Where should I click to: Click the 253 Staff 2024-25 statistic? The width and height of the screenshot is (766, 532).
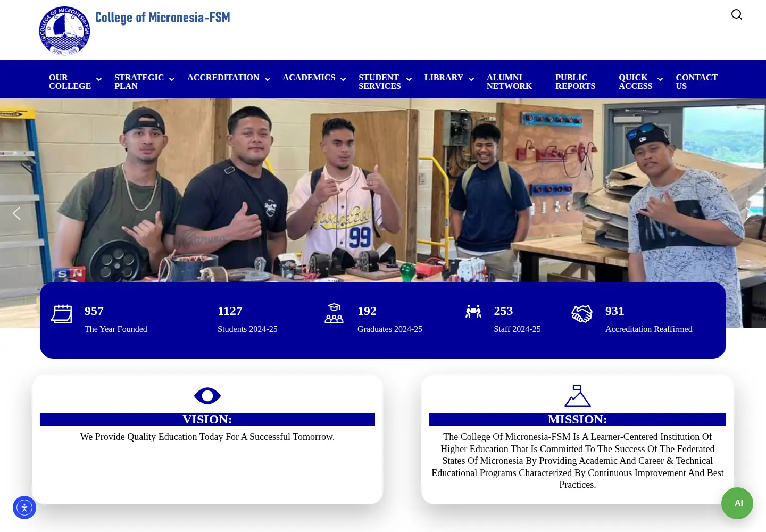click(x=517, y=319)
